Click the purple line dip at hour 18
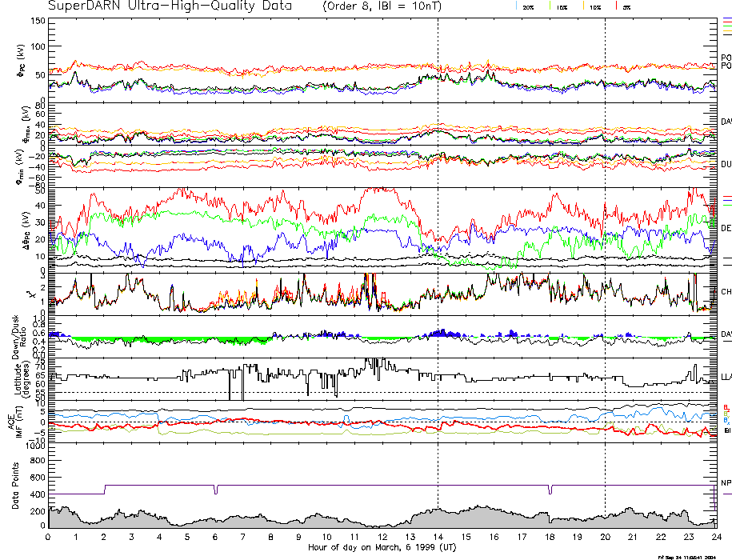 [x=550, y=490]
